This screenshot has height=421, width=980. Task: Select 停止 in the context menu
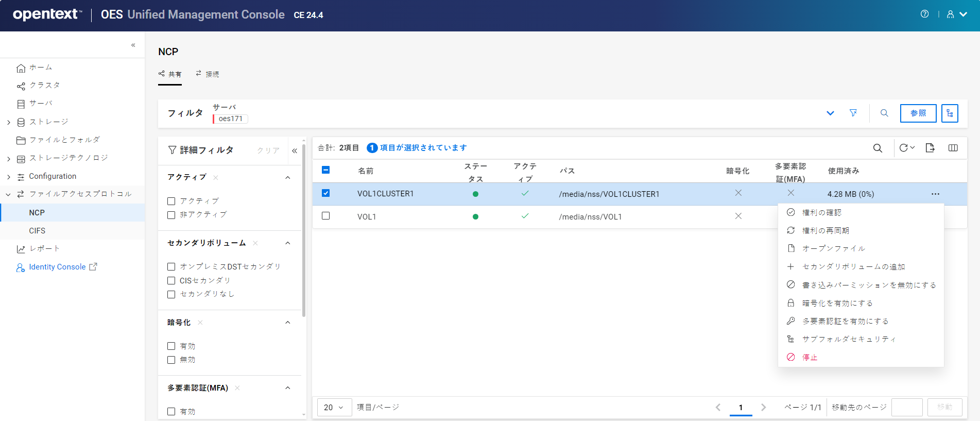[810, 357]
